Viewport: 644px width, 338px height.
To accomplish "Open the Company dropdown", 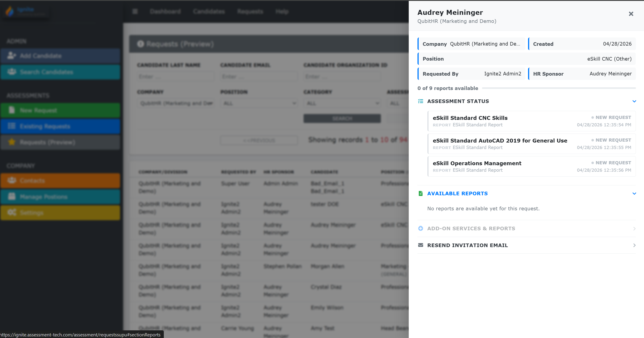I will 175,103.
